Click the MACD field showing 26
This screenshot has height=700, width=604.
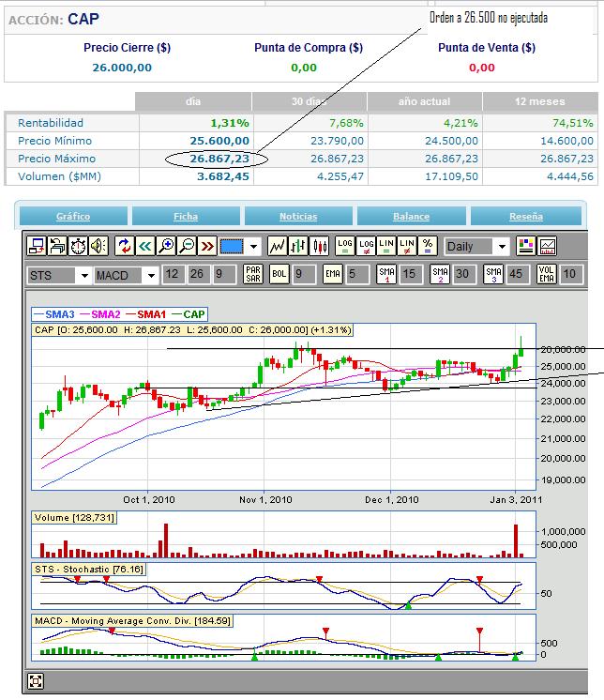pos(197,274)
